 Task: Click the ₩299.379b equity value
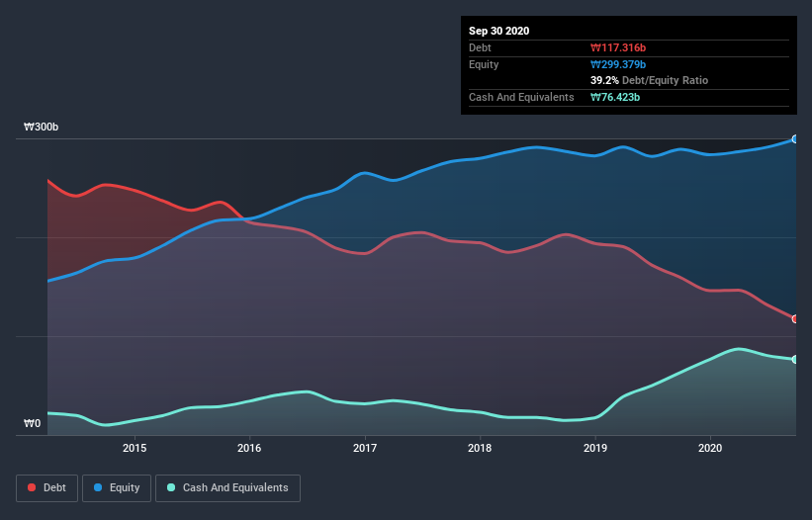point(618,64)
